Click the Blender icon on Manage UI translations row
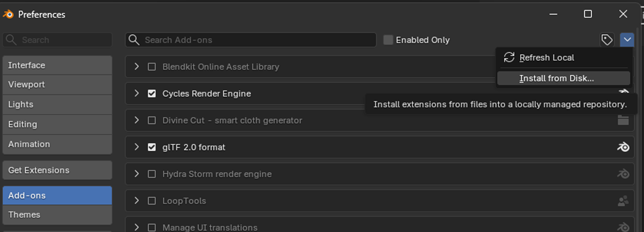The width and height of the screenshot is (644, 232). (623, 227)
